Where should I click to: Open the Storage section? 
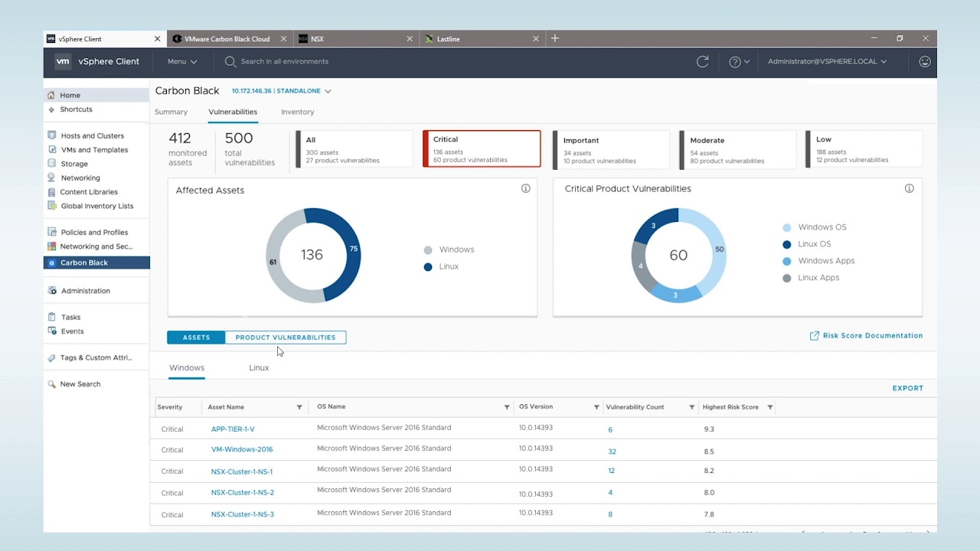pos(75,164)
